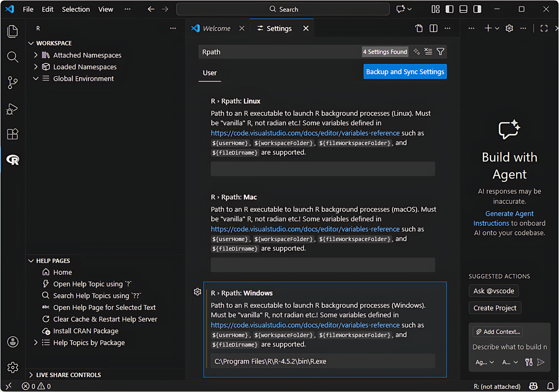The width and height of the screenshot is (559, 392).
Task: Click the settings filter funnel icon
Action: coord(440,51)
